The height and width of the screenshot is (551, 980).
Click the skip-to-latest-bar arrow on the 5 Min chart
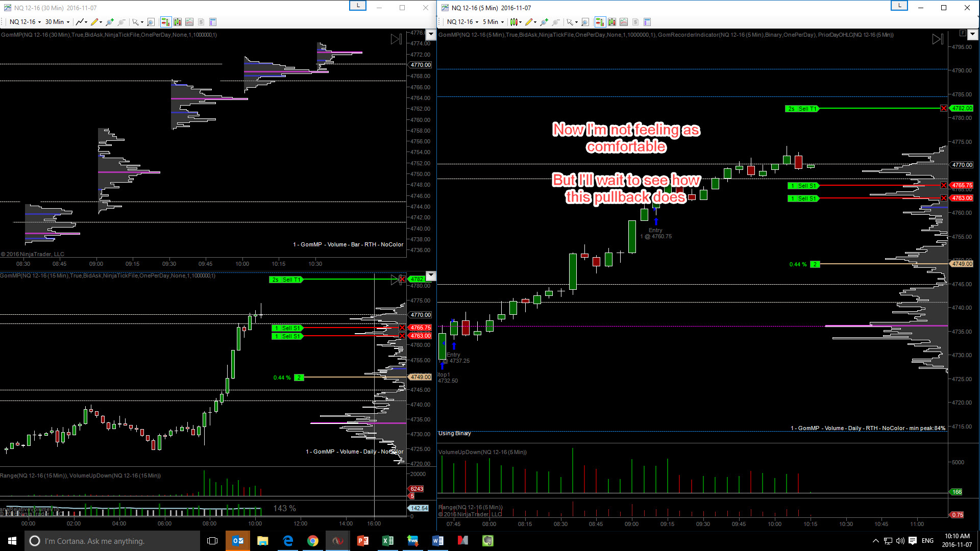pyautogui.click(x=938, y=39)
